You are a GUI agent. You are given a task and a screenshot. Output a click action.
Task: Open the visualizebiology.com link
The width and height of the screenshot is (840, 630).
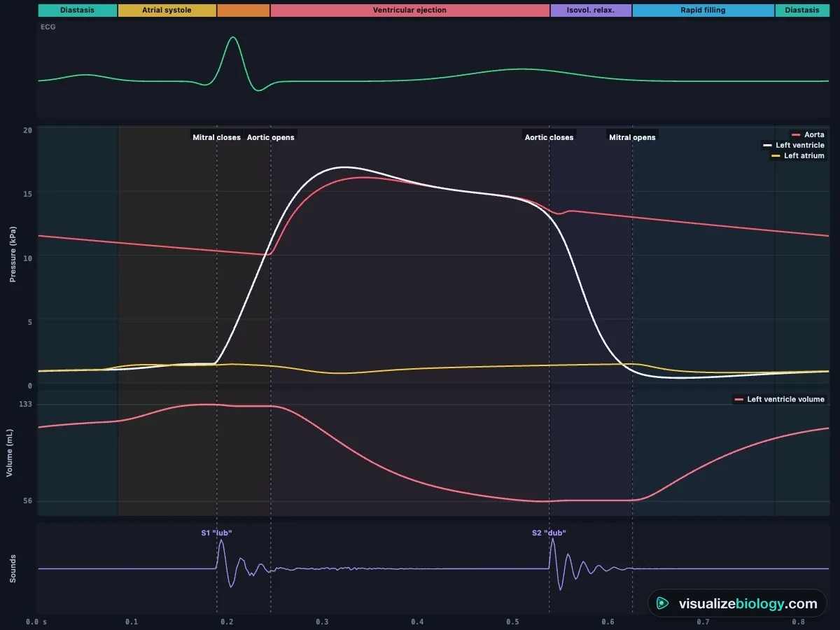pyautogui.click(x=737, y=603)
